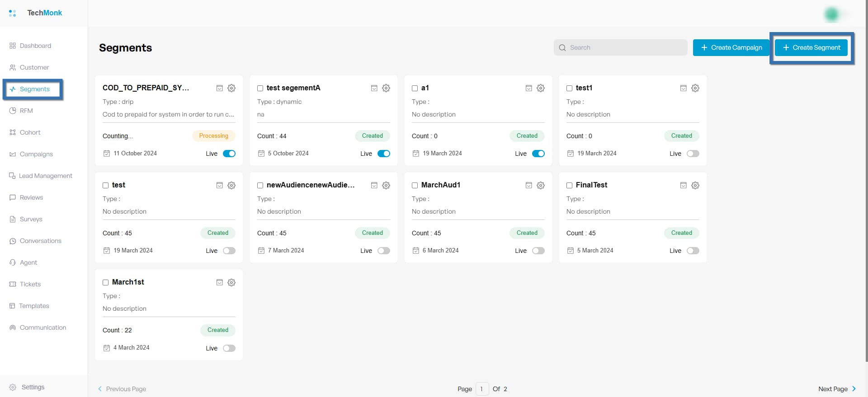Tick the test1 segment checkbox
The height and width of the screenshot is (397, 868).
point(570,88)
